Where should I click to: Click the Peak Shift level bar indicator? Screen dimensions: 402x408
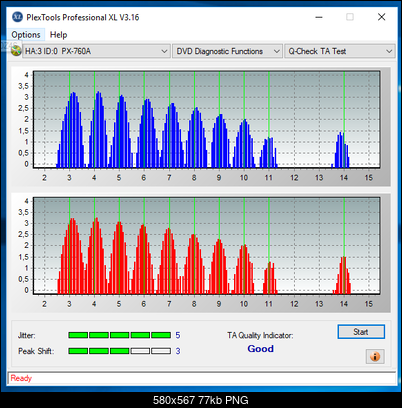(x=120, y=351)
